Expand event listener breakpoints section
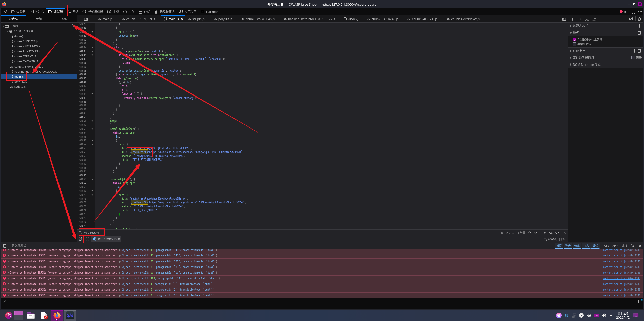This screenshot has width=644, height=321. coord(571,58)
